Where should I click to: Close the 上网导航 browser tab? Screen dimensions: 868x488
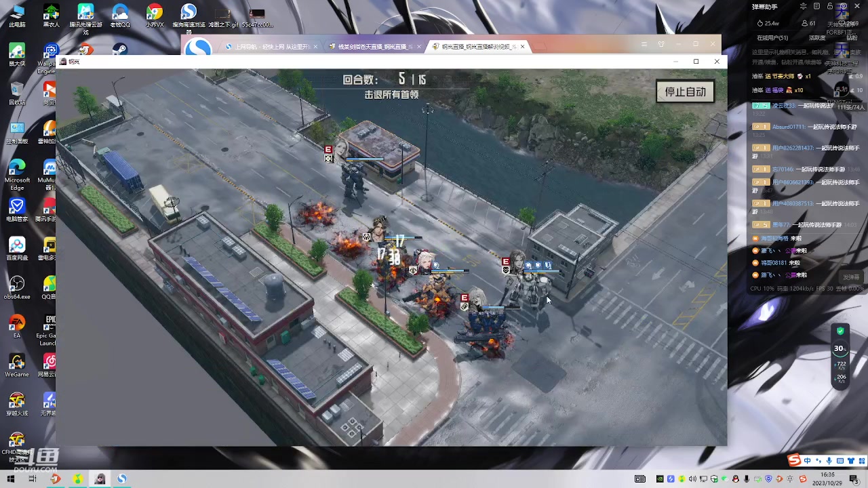(315, 47)
